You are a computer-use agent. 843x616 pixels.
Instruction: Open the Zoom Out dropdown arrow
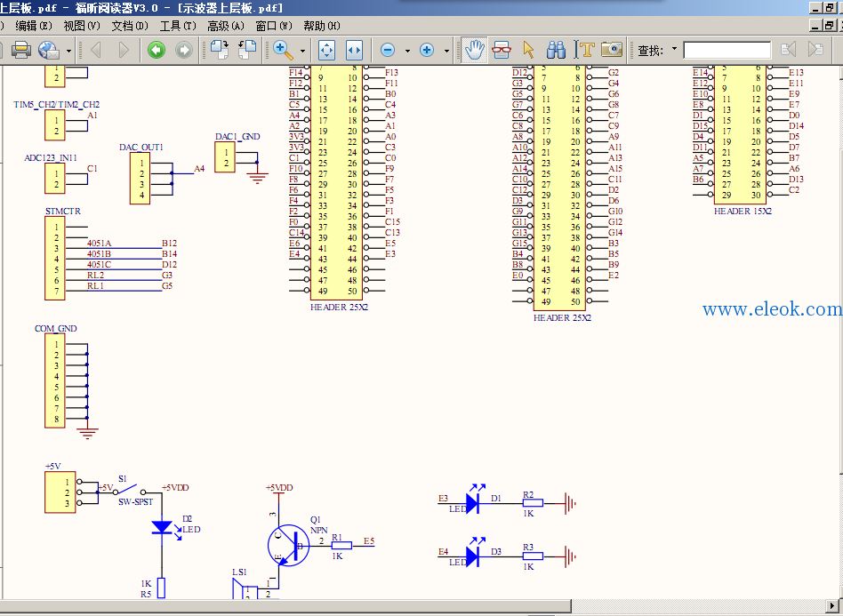407,51
